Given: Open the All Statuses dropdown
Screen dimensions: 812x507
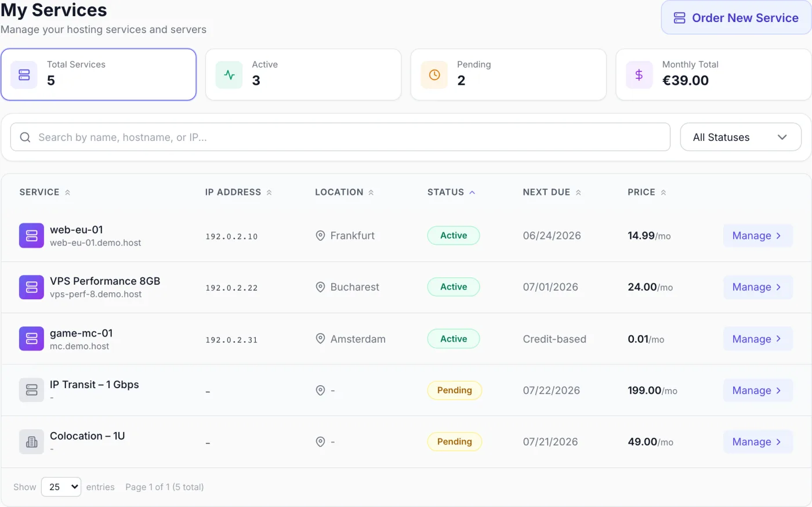Looking at the screenshot, I should [x=741, y=137].
